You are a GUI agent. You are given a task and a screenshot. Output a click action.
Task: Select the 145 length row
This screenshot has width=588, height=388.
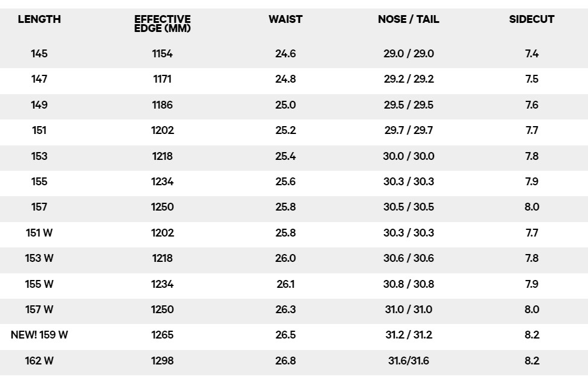[294, 54]
